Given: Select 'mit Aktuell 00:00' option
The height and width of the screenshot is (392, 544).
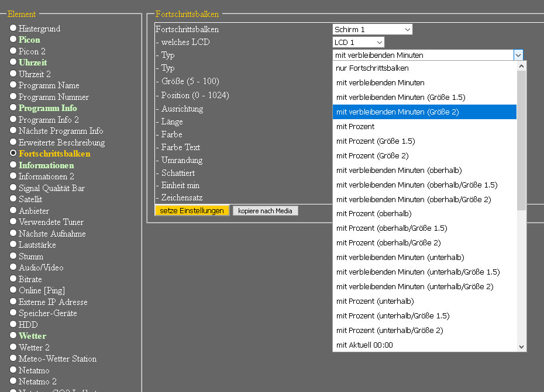Looking at the screenshot, I should point(425,345).
